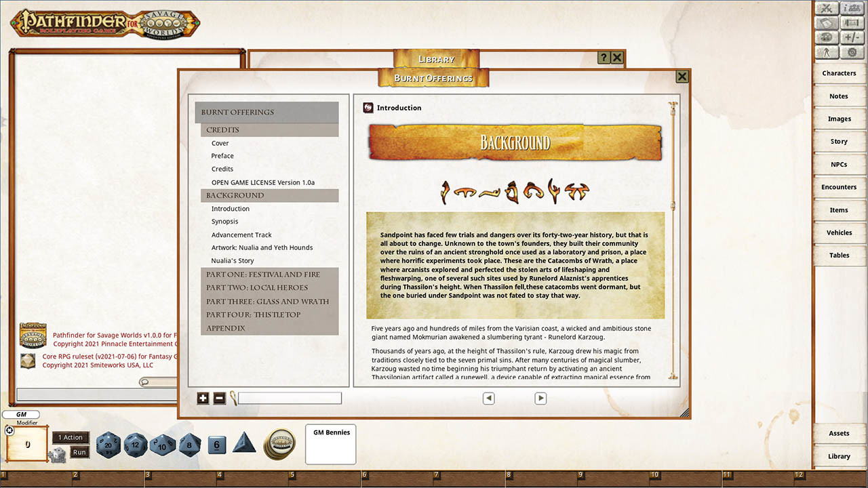
Task: Open the combat tracker crossed-swords icon
Action: [x=827, y=8]
